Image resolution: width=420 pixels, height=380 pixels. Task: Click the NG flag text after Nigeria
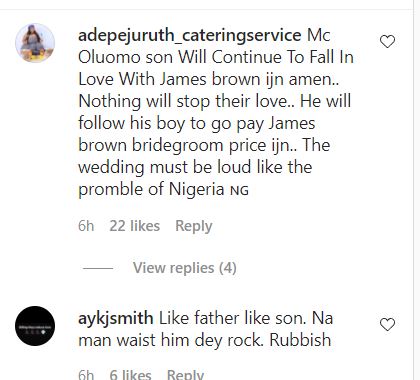(239, 191)
